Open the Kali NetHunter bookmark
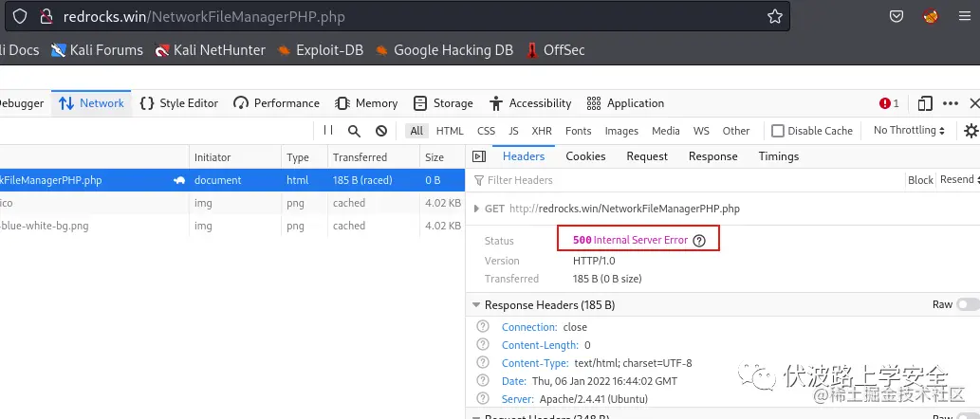 point(210,50)
